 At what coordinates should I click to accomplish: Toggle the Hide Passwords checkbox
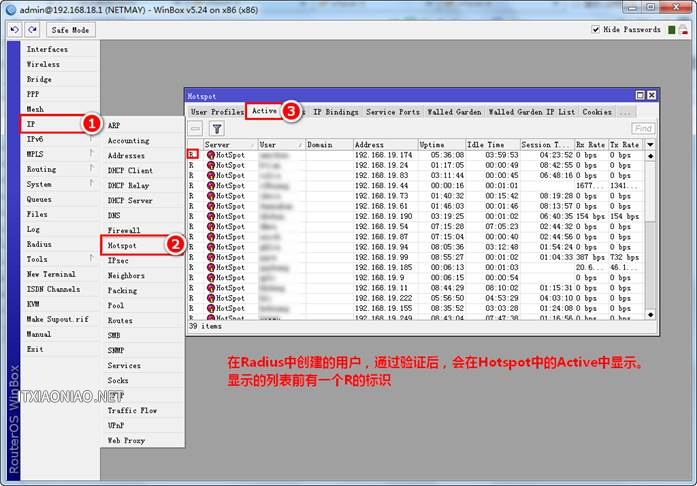click(597, 30)
